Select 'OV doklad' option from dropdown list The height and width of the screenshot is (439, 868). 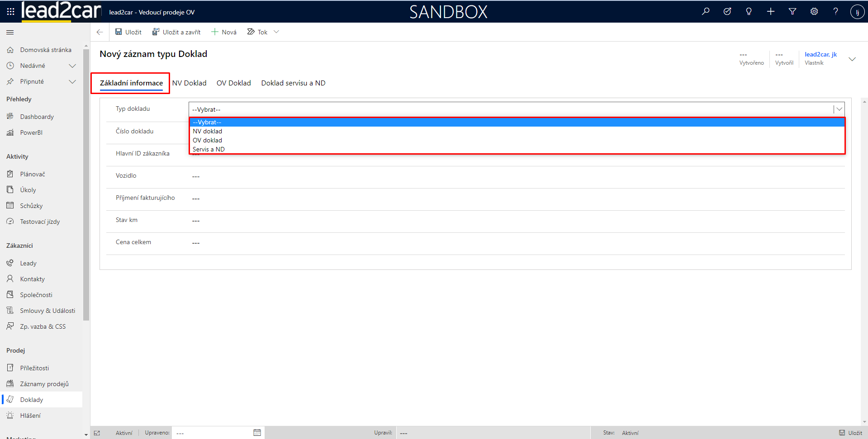207,140
